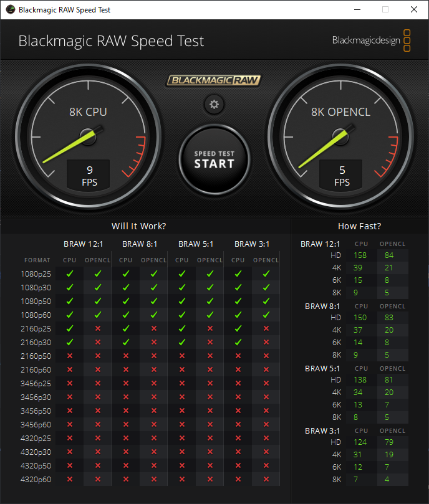Click the BRAW 5:1 heading in How Fast
Viewport: 429px width, 504px height.
(322, 369)
